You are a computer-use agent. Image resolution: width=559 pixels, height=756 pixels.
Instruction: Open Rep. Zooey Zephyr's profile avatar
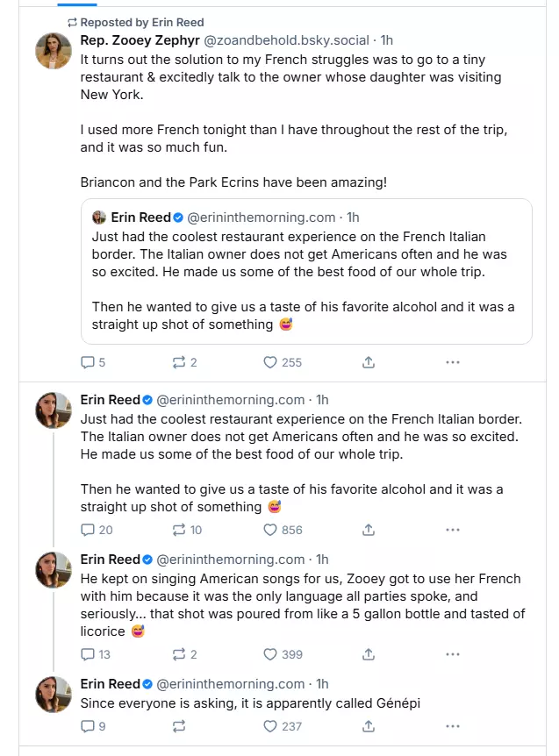[x=53, y=51]
